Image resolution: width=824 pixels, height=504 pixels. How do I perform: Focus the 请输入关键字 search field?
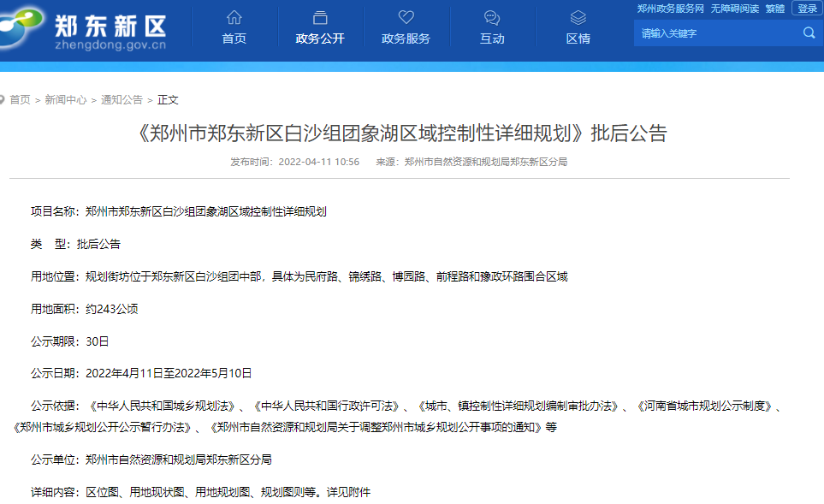coord(717,33)
